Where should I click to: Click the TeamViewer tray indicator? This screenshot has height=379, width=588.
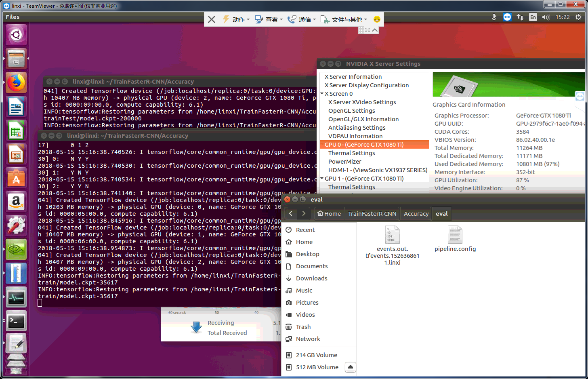(x=507, y=17)
